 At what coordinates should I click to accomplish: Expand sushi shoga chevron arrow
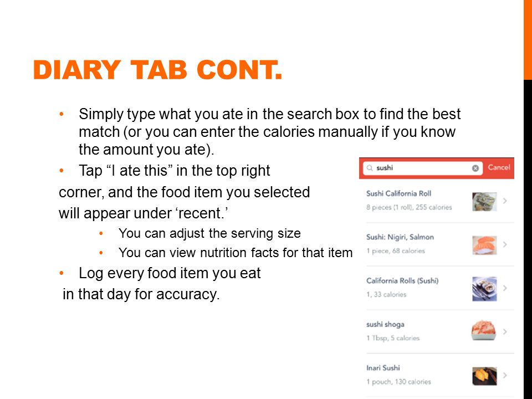click(x=505, y=331)
